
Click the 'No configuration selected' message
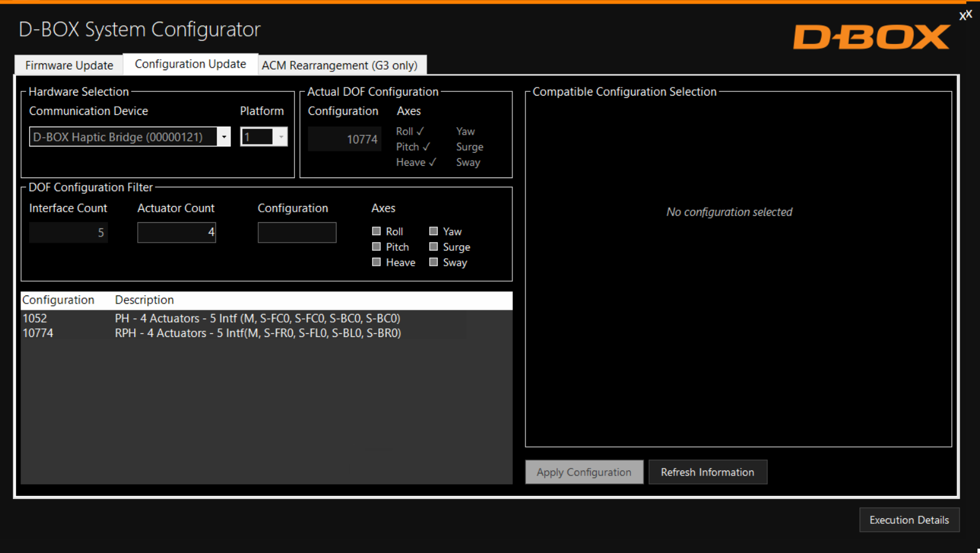729,212
